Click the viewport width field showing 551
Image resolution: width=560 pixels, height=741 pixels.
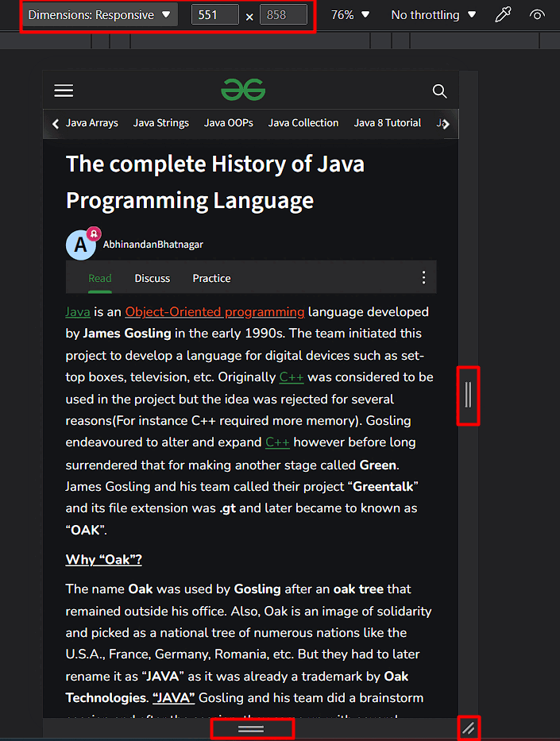point(215,14)
